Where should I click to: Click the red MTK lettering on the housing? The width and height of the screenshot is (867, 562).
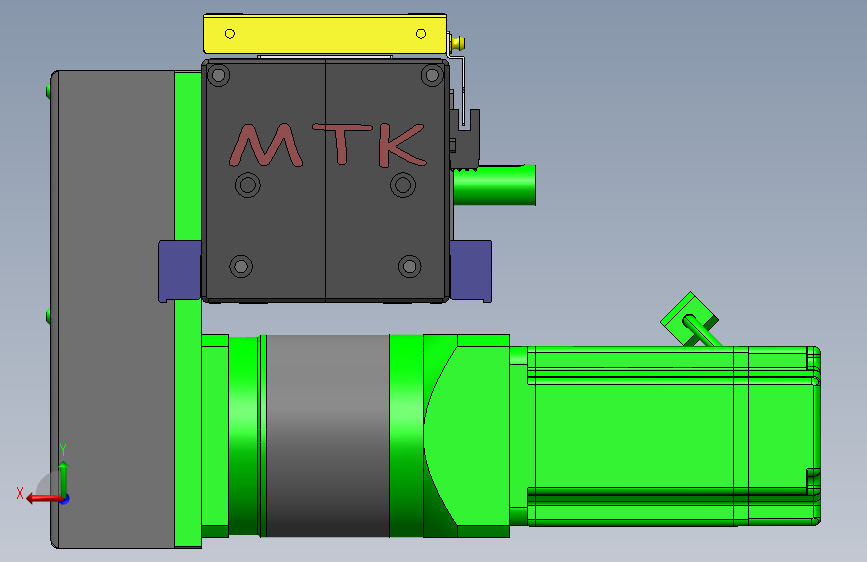pyautogui.click(x=328, y=145)
